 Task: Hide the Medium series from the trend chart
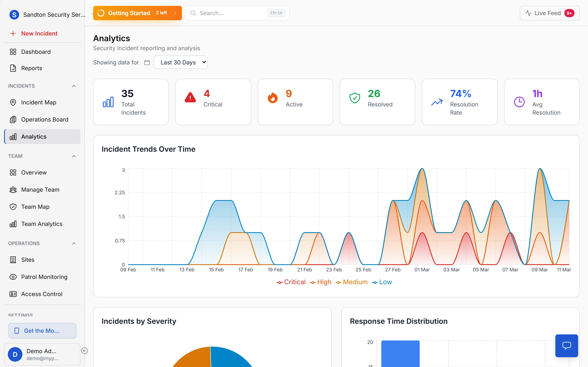point(351,282)
